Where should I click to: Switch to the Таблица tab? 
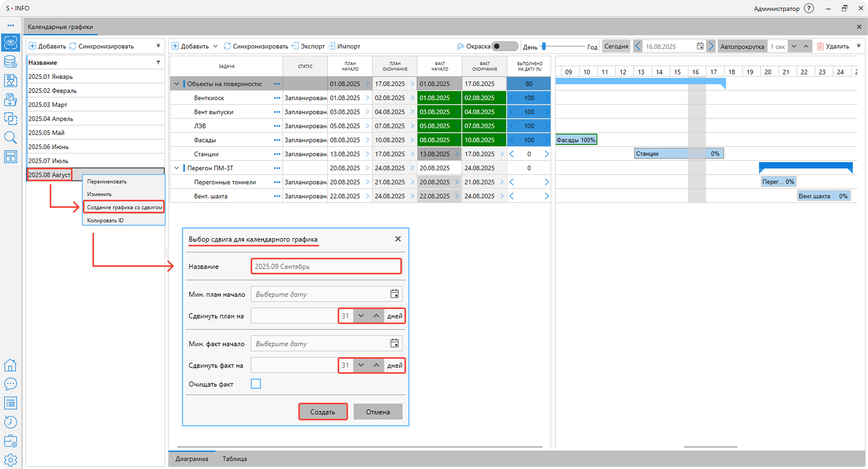pyautogui.click(x=235, y=459)
